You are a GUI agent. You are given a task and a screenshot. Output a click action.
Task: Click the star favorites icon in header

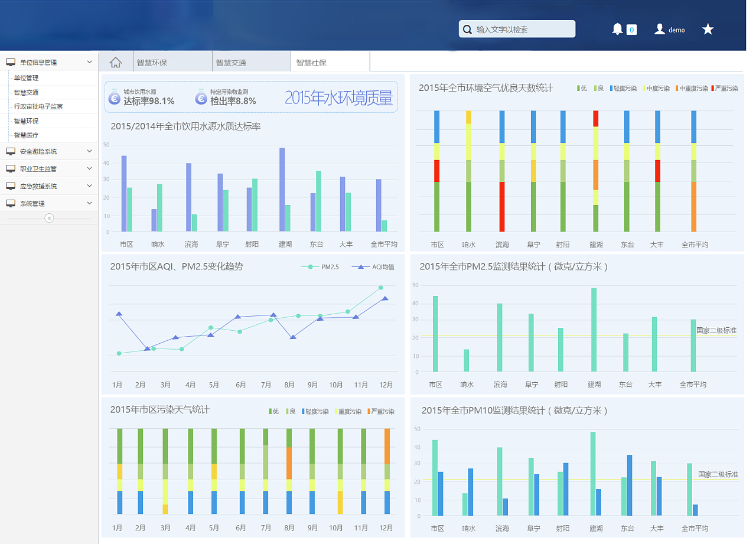(x=708, y=30)
